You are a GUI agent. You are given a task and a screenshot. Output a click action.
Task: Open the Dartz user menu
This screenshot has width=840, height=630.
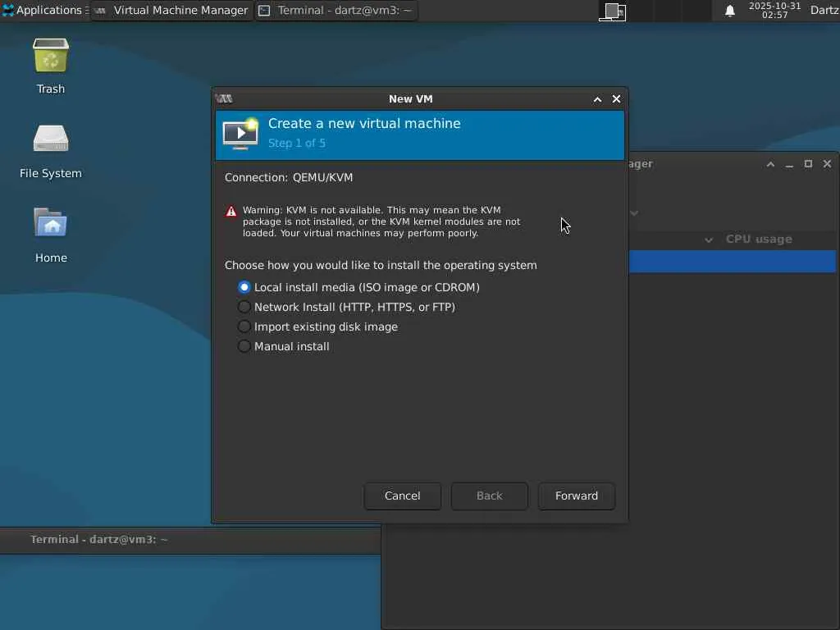coord(824,10)
